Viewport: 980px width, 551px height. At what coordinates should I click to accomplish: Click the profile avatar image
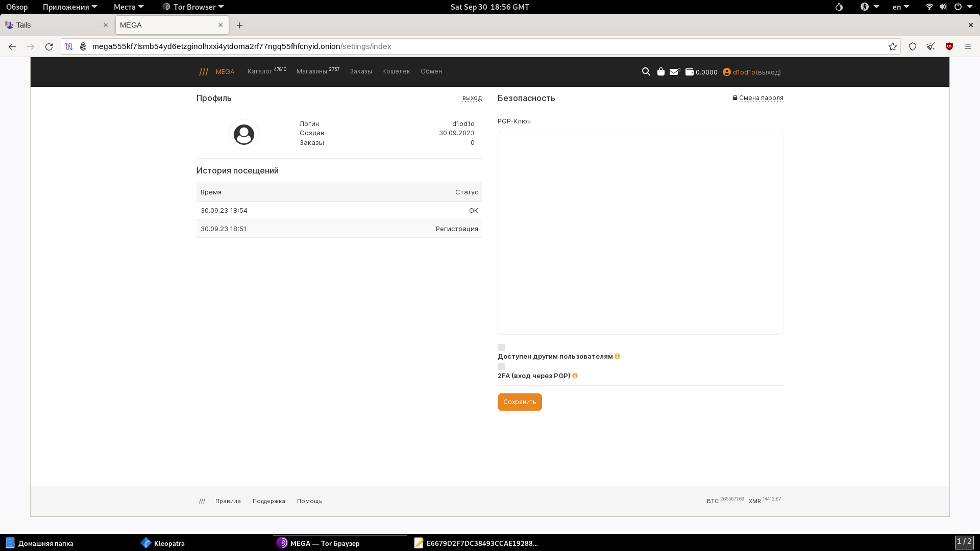pos(244,135)
